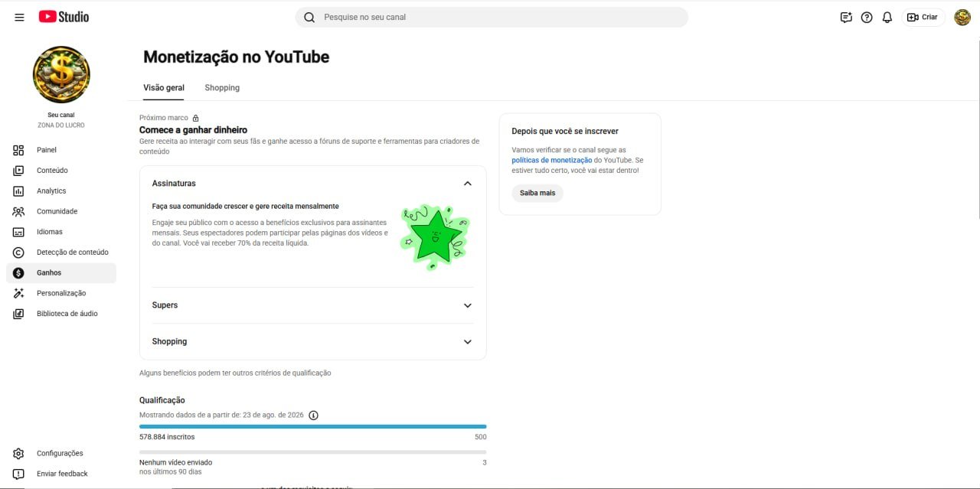
Task: Open Personalização menu item
Action: pyautogui.click(x=61, y=293)
